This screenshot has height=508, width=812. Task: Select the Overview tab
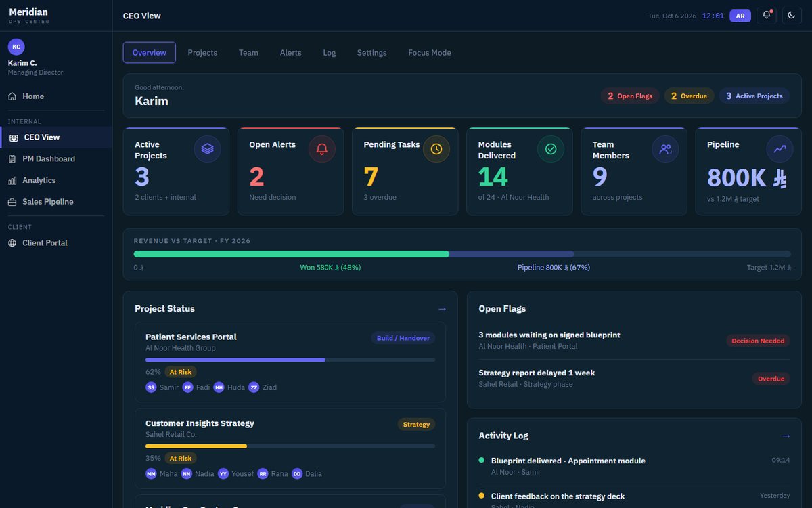pyautogui.click(x=150, y=52)
